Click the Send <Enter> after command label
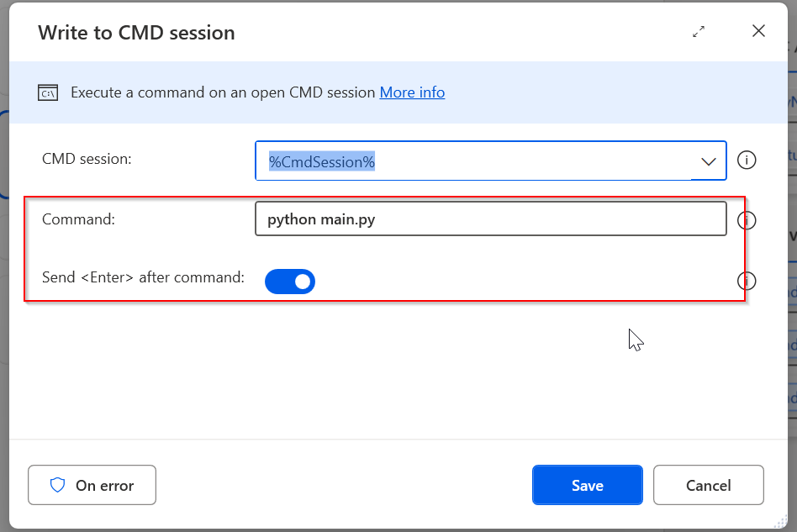 143,277
